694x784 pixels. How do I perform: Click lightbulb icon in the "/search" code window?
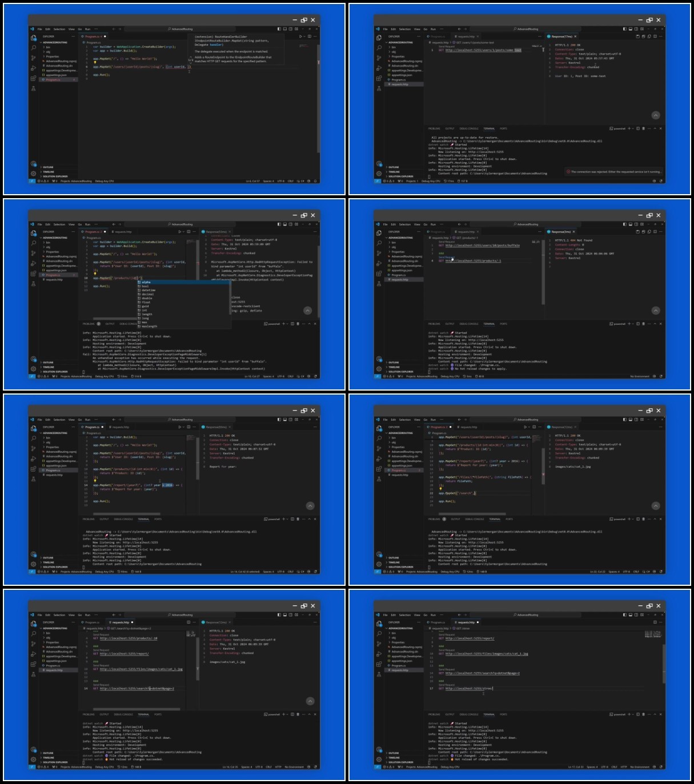(440, 489)
